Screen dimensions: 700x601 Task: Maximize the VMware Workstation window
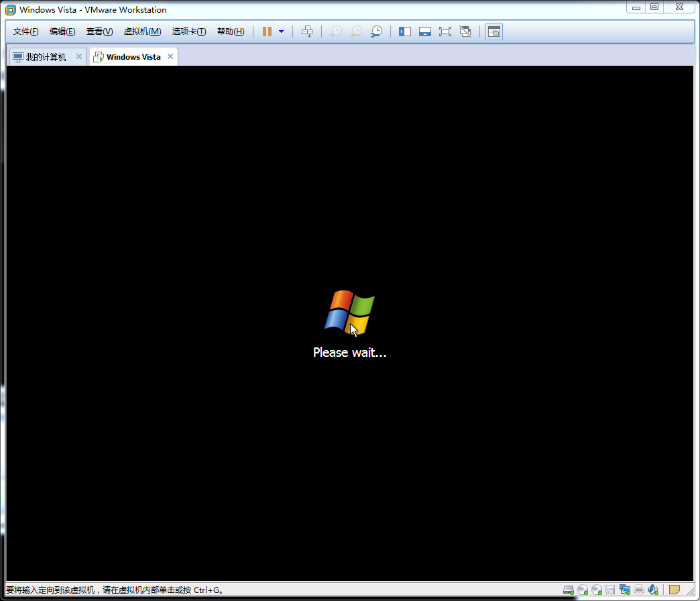pyautogui.click(x=654, y=7)
